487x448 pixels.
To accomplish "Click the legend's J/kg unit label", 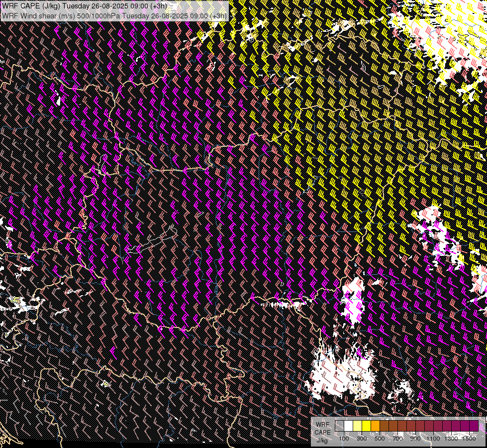I will tap(322, 441).
